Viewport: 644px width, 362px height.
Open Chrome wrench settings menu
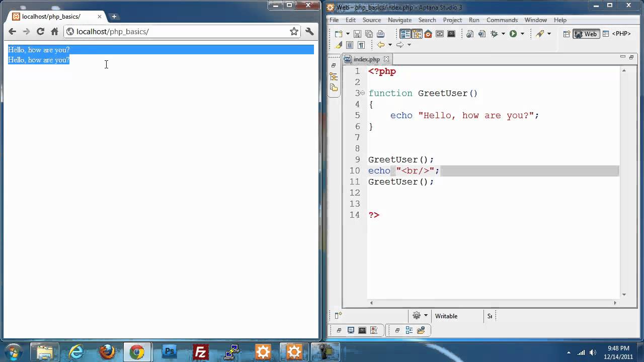[x=309, y=31]
